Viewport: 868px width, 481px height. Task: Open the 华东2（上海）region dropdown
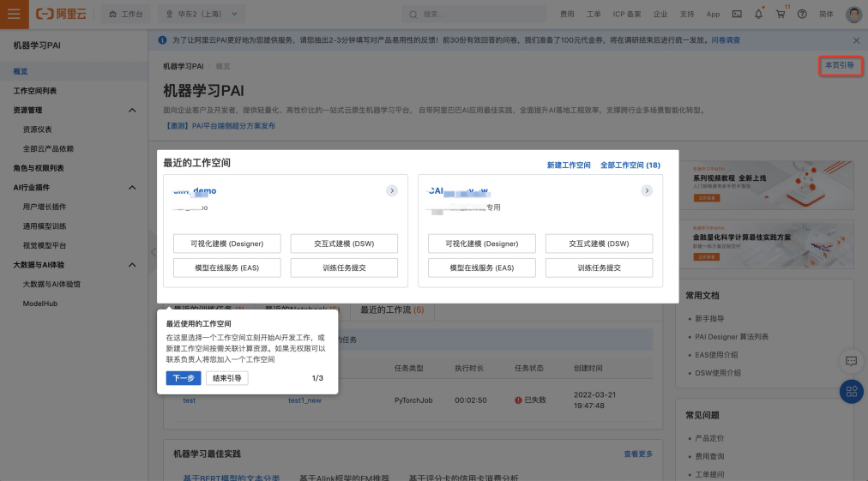pos(202,14)
